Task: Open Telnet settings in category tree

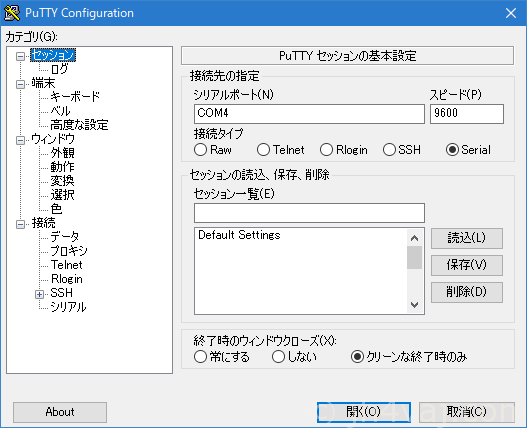Action: [67, 265]
